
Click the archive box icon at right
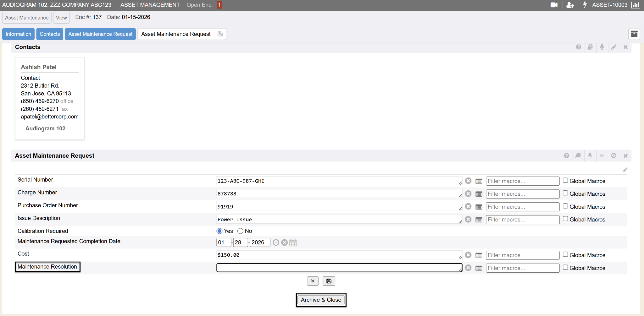(634, 34)
